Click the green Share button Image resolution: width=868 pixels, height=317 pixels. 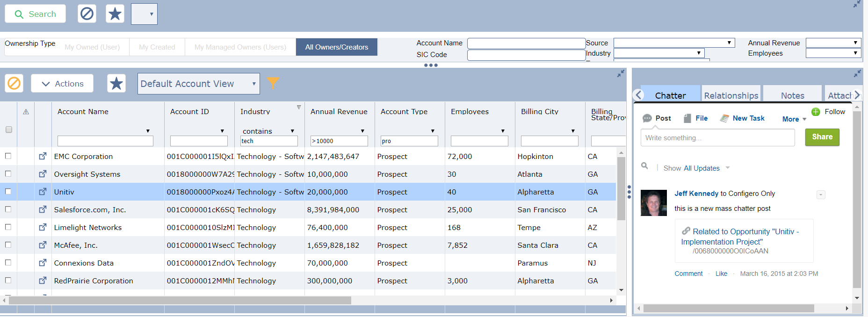click(x=822, y=137)
